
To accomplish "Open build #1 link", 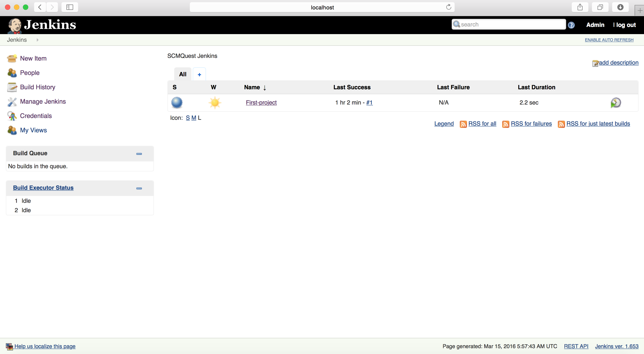I will pyautogui.click(x=369, y=103).
